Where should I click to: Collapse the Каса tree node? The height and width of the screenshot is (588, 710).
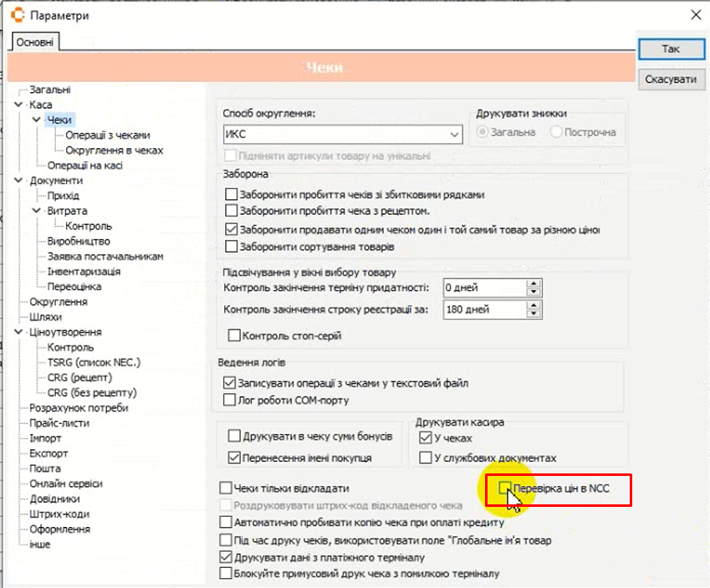18,105
